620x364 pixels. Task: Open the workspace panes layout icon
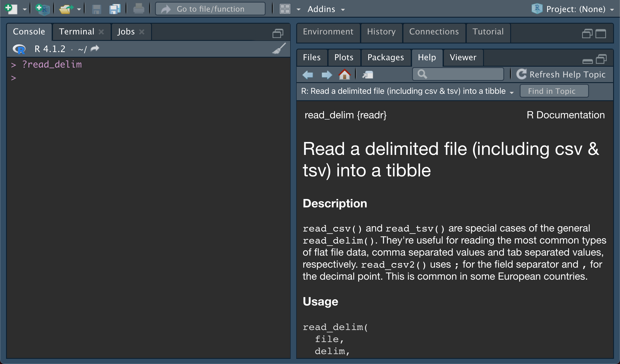pyautogui.click(x=285, y=9)
